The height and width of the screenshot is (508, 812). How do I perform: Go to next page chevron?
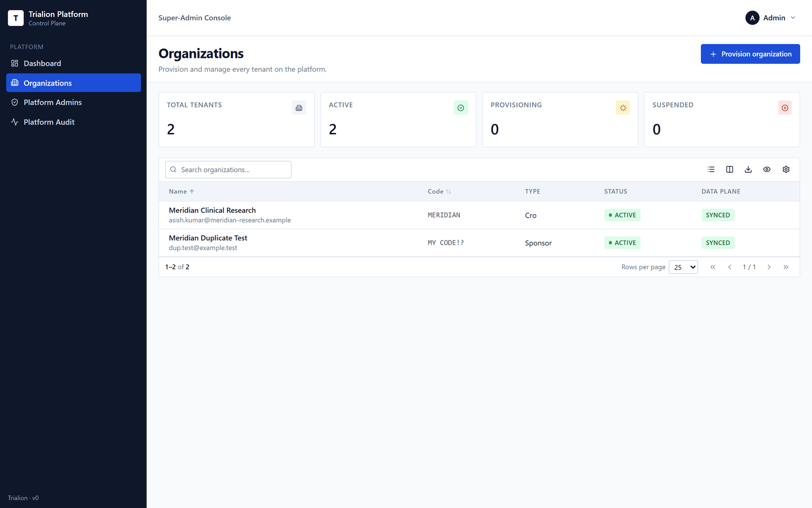pos(769,267)
